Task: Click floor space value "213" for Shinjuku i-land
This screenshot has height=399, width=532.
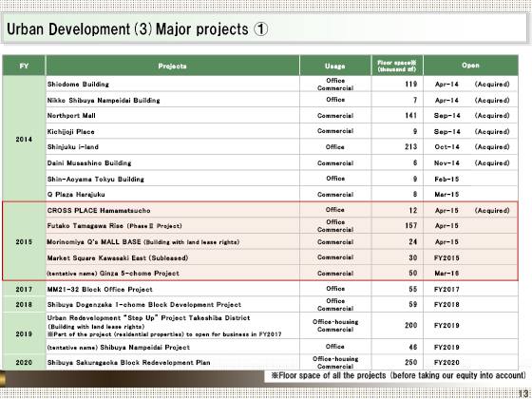Action: [x=410, y=146]
